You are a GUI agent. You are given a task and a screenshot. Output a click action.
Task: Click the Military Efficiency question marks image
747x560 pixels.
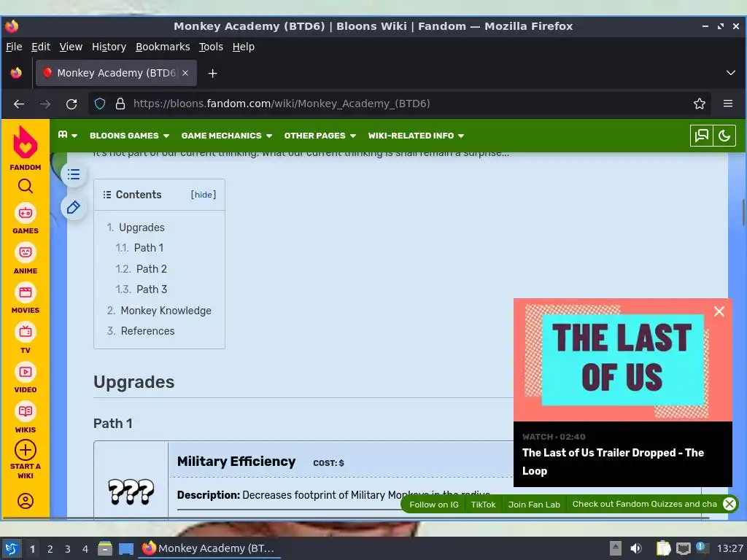coord(131,491)
